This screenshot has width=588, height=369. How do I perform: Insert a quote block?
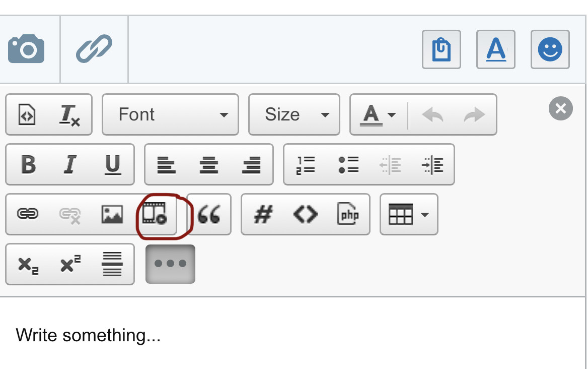pos(209,215)
